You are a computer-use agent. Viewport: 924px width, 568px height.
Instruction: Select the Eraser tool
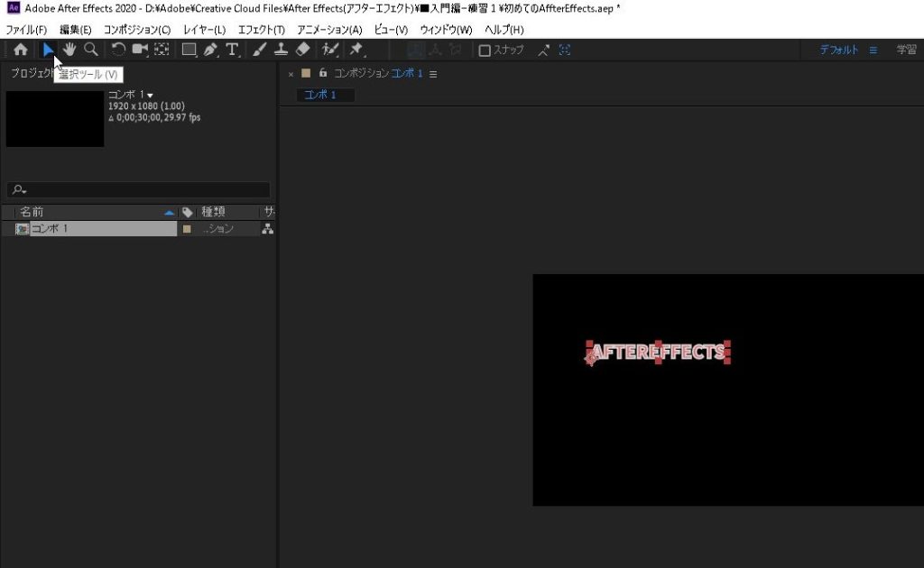coord(302,50)
